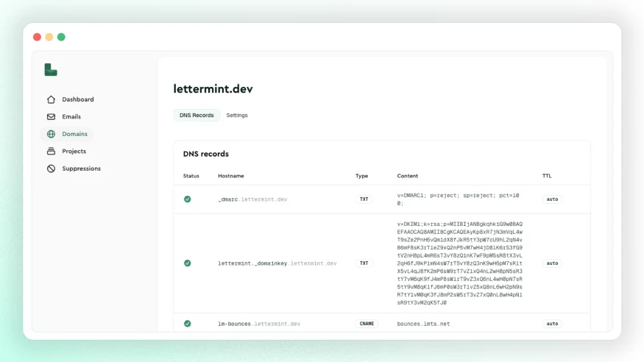Click the Type column header
The height and width of the screenshot is (362, 644).
click(362, 176)
